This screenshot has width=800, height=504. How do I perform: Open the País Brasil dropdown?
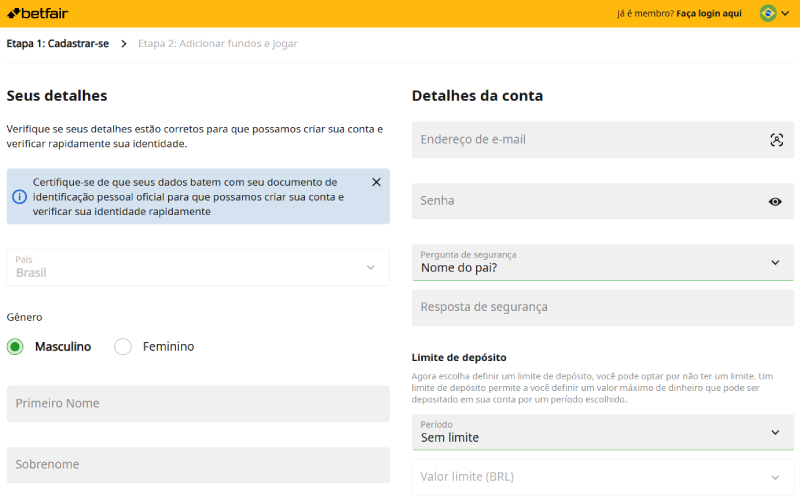pyautogui.click(x=198, y=267)
